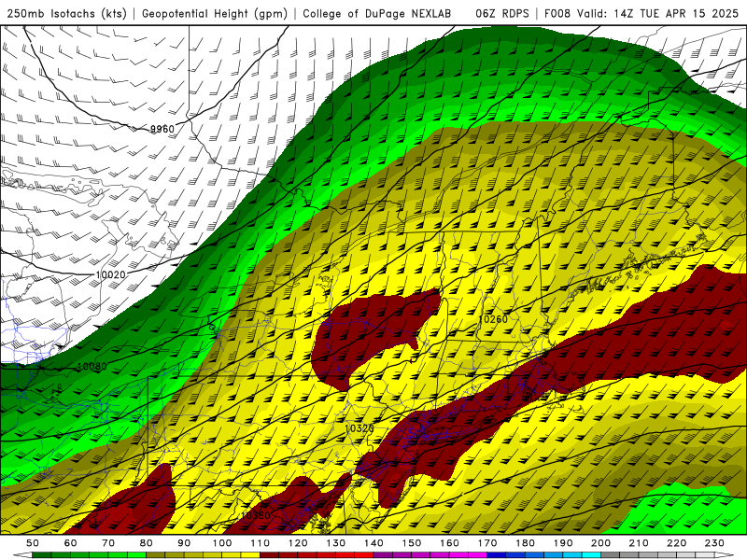The image size is (747, 560).
Task: Click the "250mb Isotachs (kts)" title text
Action: point(67,13)
